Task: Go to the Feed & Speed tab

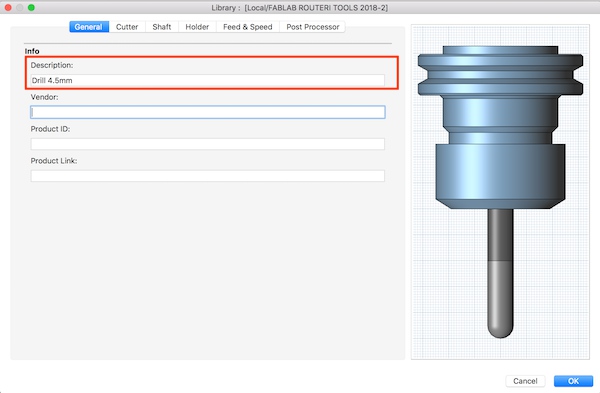Action: pyautogui.click(x=248, y=27)
